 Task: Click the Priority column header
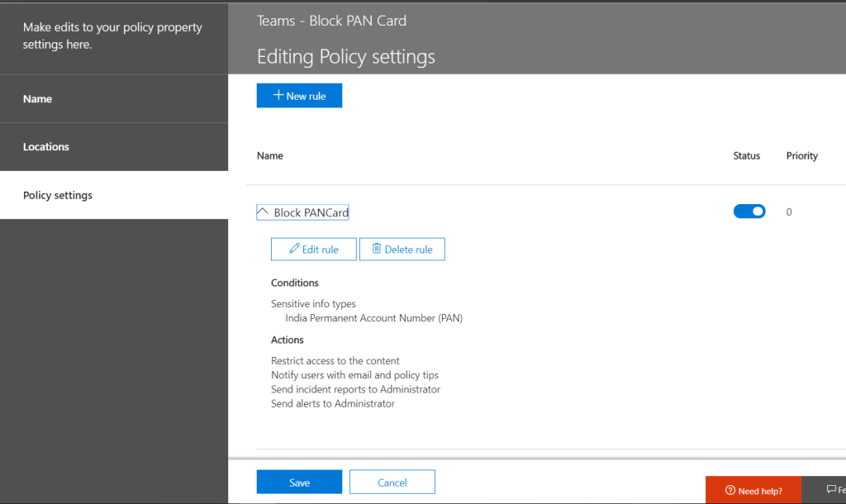pos(801,155)
